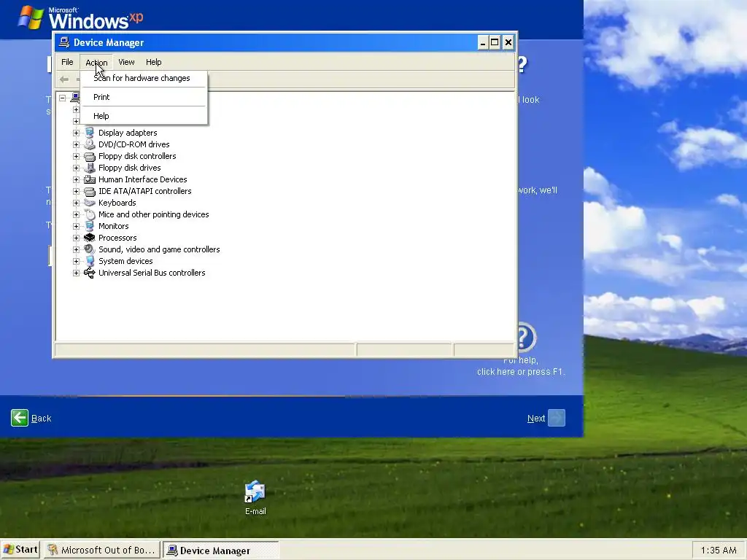747x560 pixels.
Task: Click the mouse icon for pointing devices
Action: (90, 215)
